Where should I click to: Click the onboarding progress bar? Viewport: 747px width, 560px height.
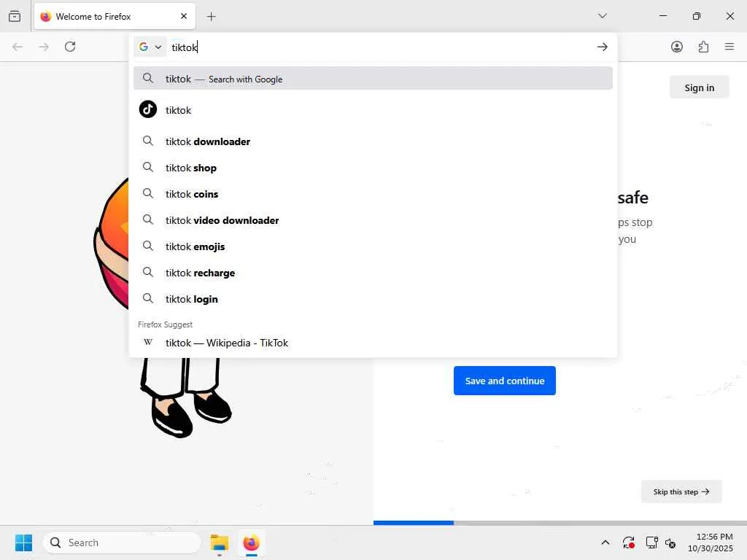click(560, 523)
